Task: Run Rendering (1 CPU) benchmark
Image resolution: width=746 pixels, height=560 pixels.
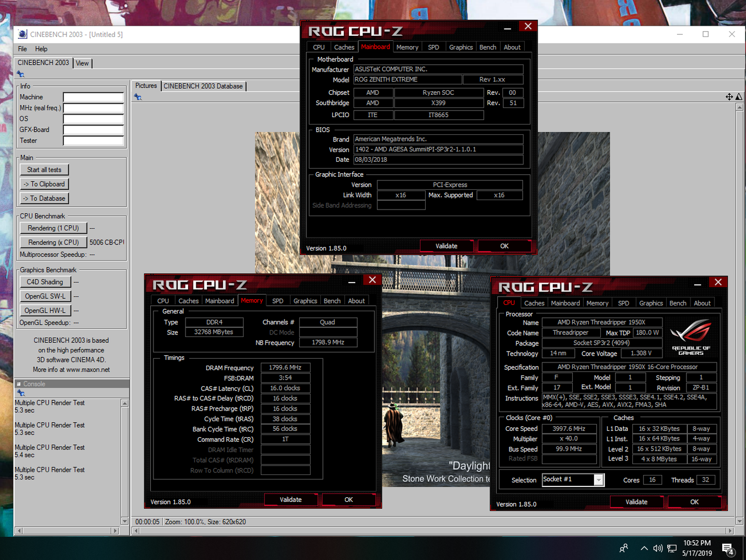Action: pyautogui.click(x=53, y=228)
